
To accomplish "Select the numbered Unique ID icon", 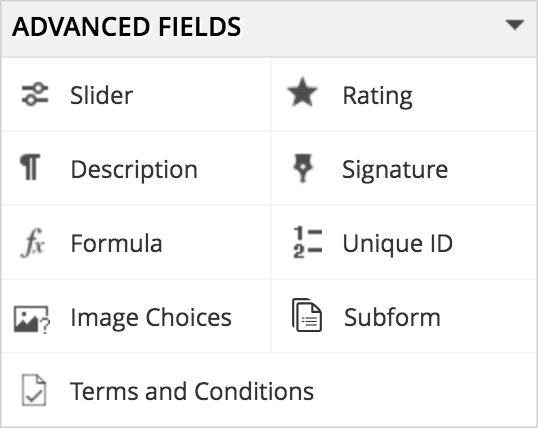I will pyautogui.click(x=307, y=242).
